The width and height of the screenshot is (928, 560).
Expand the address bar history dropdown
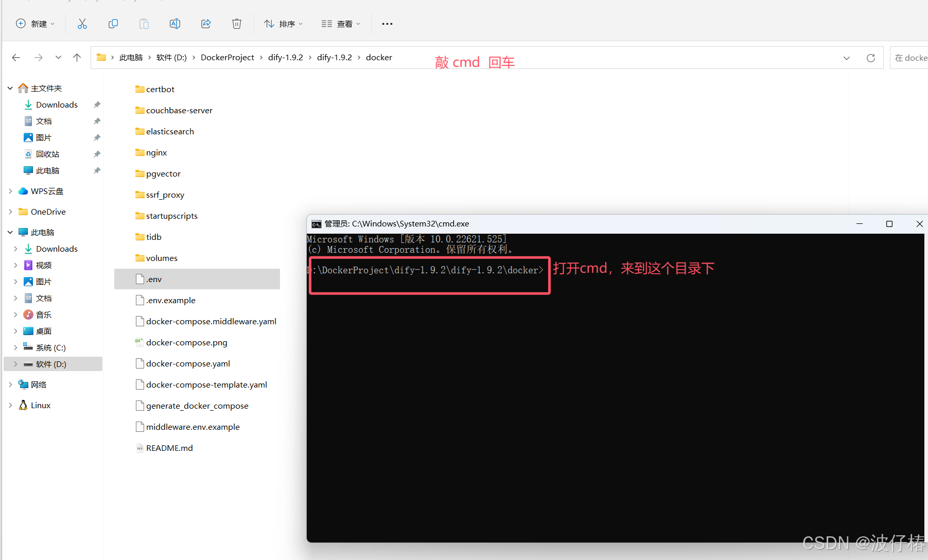click(847, 58)
